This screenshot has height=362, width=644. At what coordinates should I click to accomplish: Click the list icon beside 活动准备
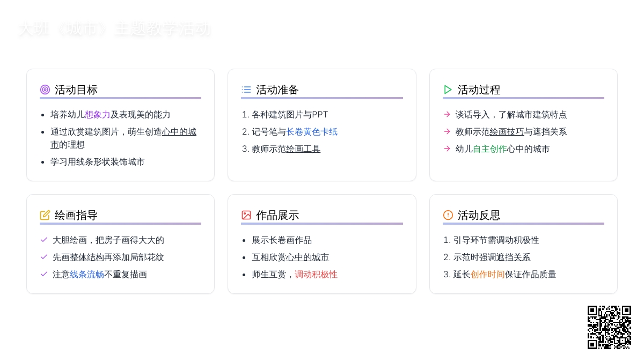pyautogui.click(x=246, y=90)
